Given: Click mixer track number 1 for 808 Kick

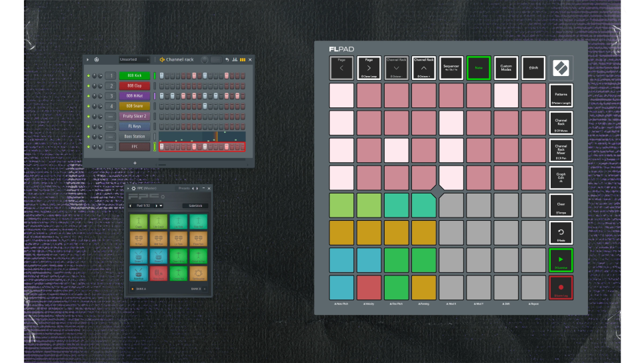Looking at the screenshot, I should pyautogui.click(x=111, y=75).
